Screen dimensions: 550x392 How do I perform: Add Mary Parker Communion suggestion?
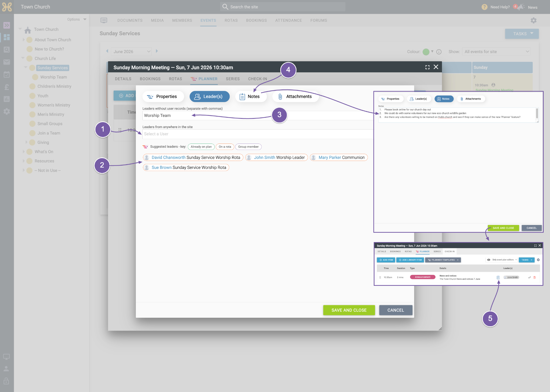(339, 157)
